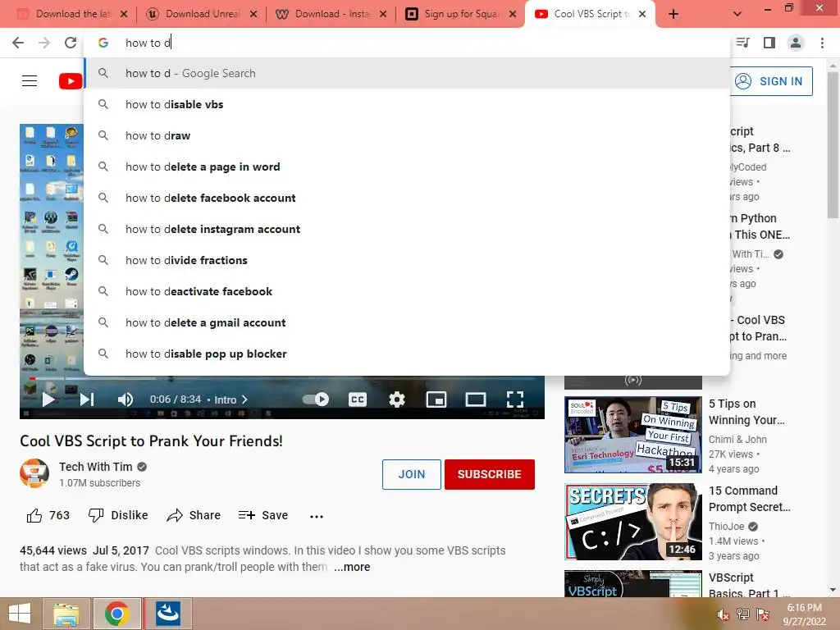Open a new tab with plus button
This screenshot has width=840, height=630.
(673, 14)
